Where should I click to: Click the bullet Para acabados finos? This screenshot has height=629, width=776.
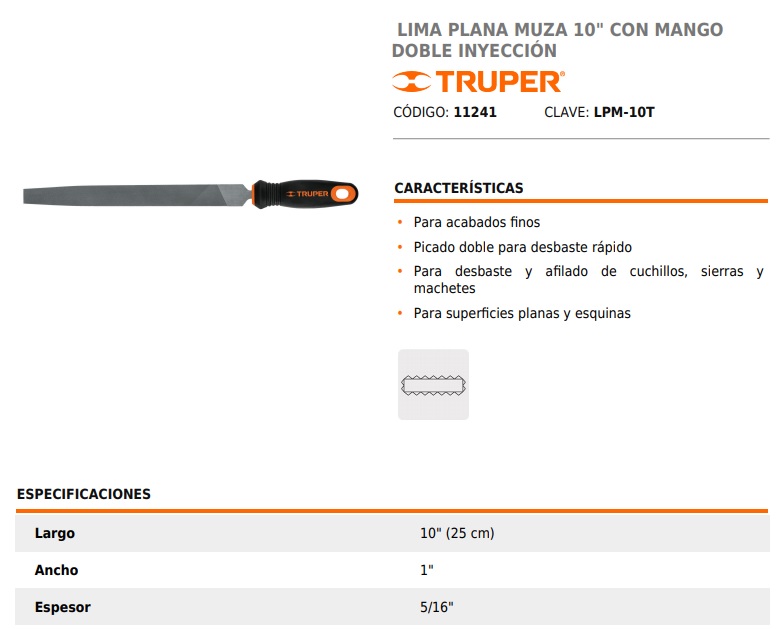click(x=476, y=222)
